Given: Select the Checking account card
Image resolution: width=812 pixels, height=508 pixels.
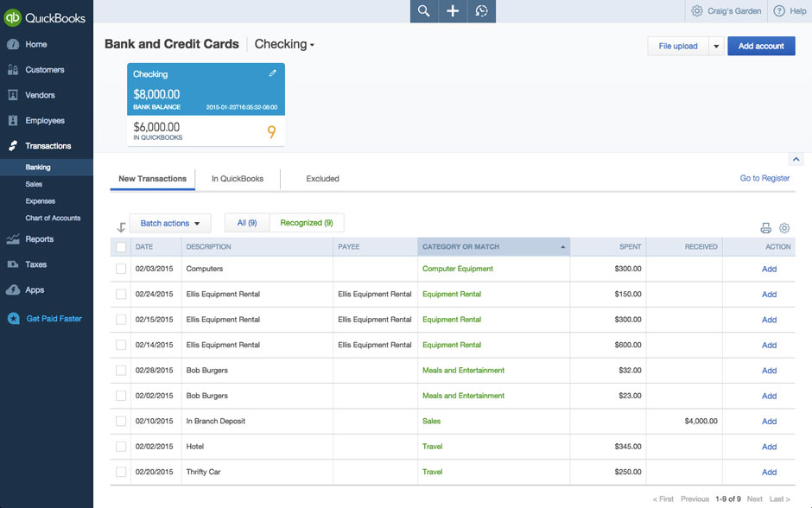Looking at the screenshot, I should click(206, 105).
